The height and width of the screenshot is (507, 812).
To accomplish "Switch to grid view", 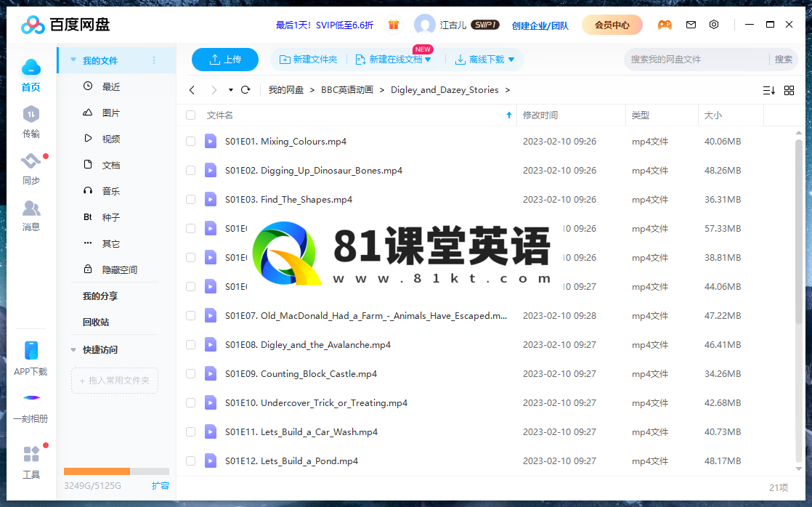I will tap(789, 91).
